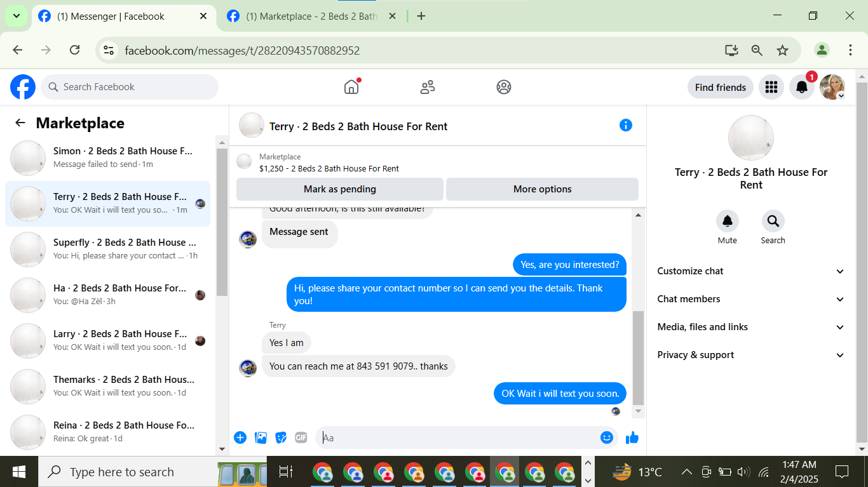
Task: Open the zoom magnifier in the address bar
Action: pos(757,50)
